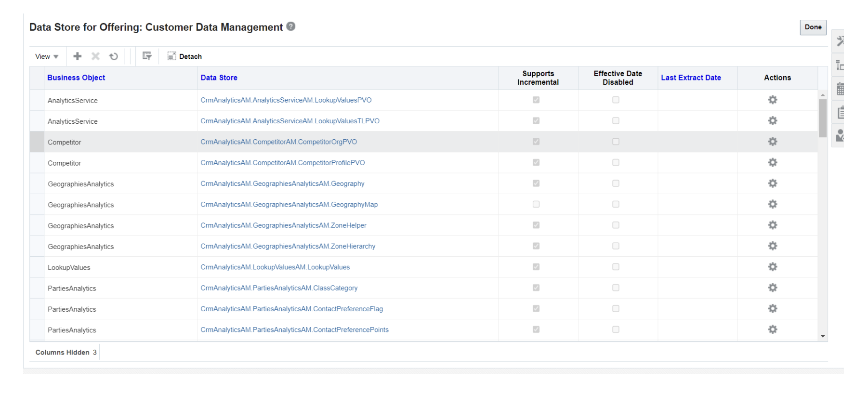
Task: Toggle Effective Date Disabled for Geography row
Action: (616, 183)
